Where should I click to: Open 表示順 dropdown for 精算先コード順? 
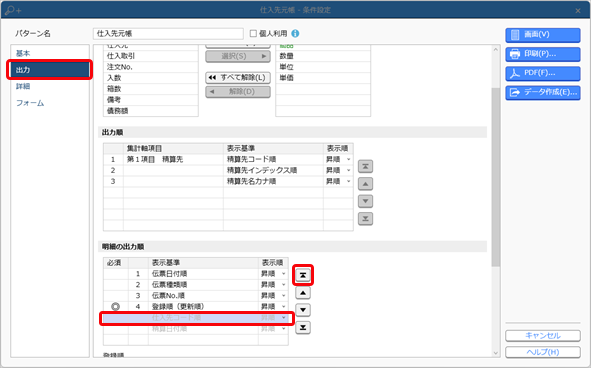pos(348,159)
